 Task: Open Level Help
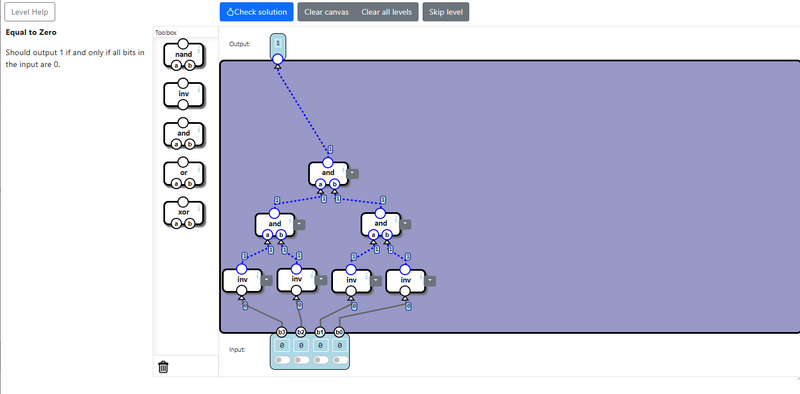pos(30,12)
